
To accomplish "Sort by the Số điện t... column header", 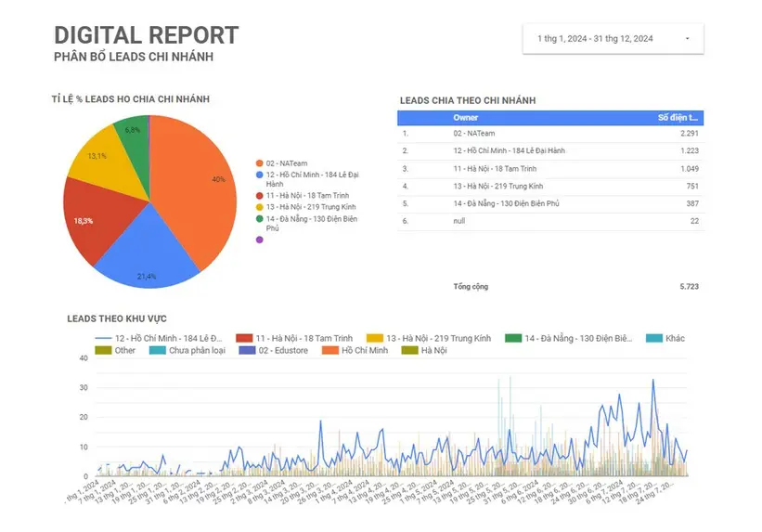I will pos(678,118).
